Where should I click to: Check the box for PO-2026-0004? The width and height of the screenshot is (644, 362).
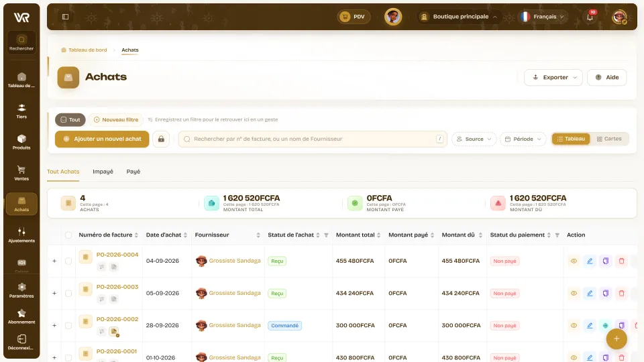pyautogui.click(x=68, y=261)
